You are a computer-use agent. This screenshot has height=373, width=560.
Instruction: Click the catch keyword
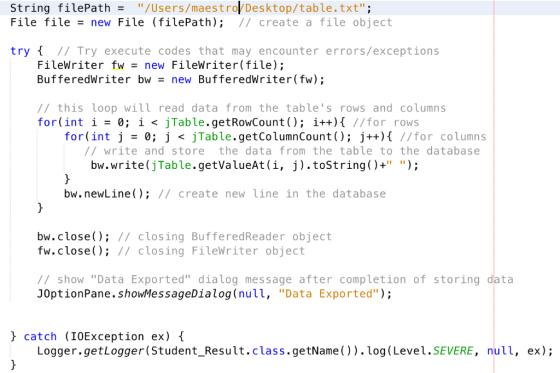(40, 337)
